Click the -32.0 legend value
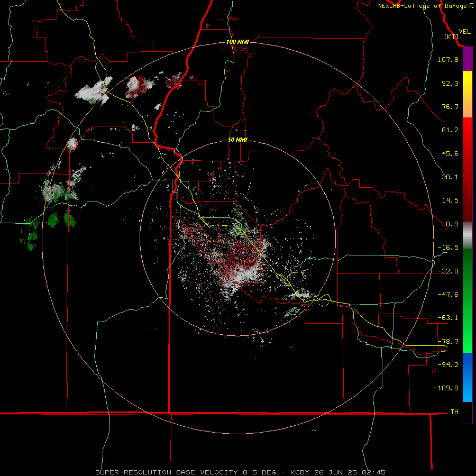476x476 pixels. 448,271
